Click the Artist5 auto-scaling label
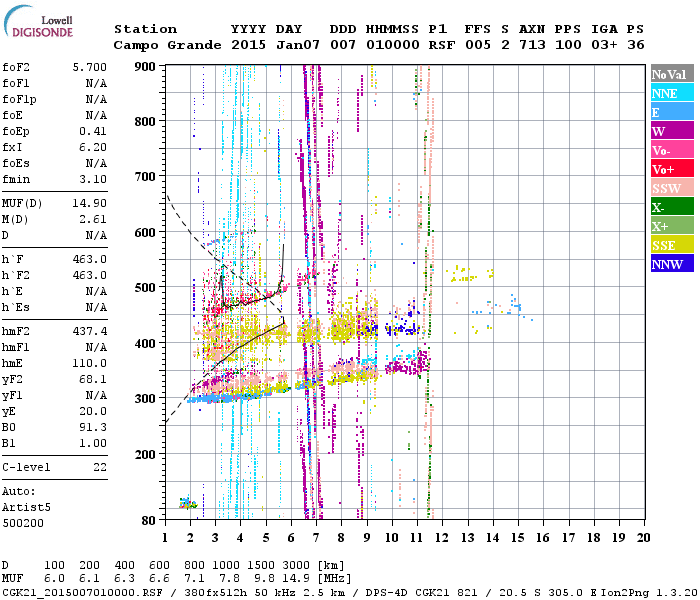Image resolution: width=700 pixels, height=600 pixels. (x=26, y=508)
